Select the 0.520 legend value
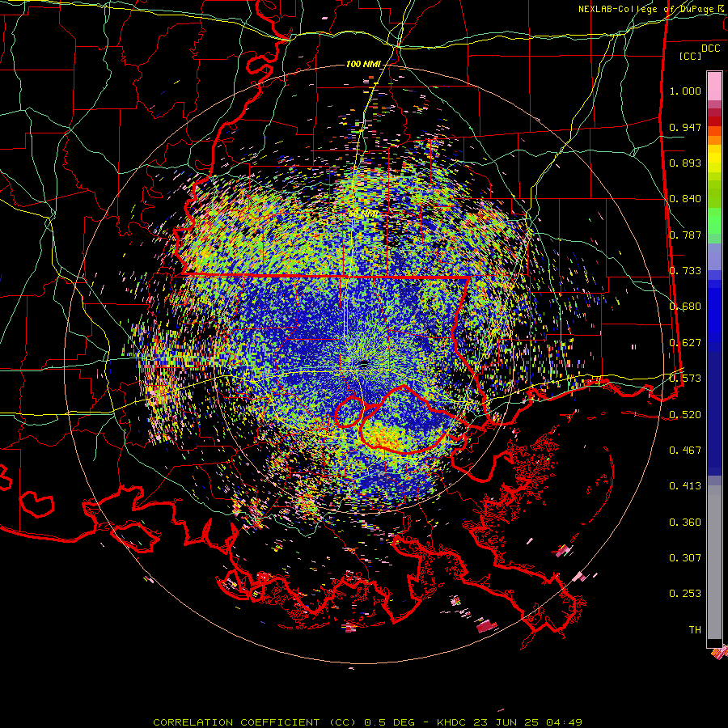728x728 pixels. coord(685,415)
